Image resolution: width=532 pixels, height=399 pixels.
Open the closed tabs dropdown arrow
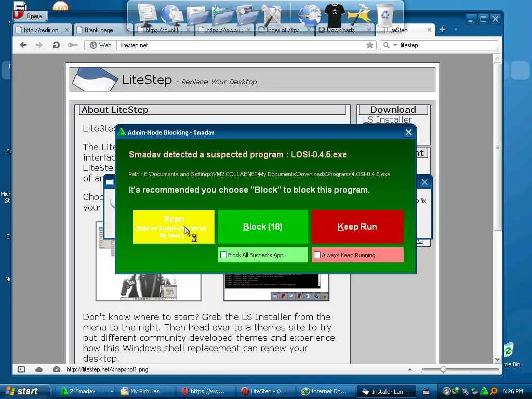[x=456, y=30]
